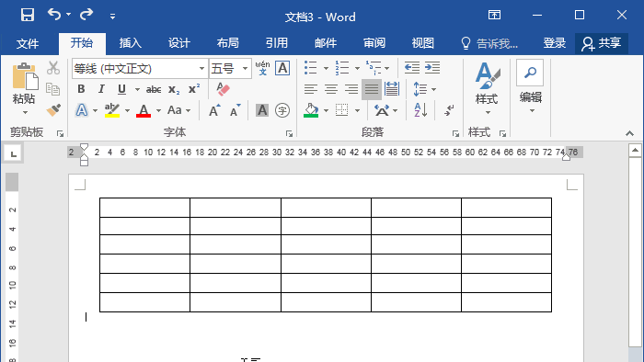
Task: Open the font name dropdown 等线
Action: tap(201, 69)
